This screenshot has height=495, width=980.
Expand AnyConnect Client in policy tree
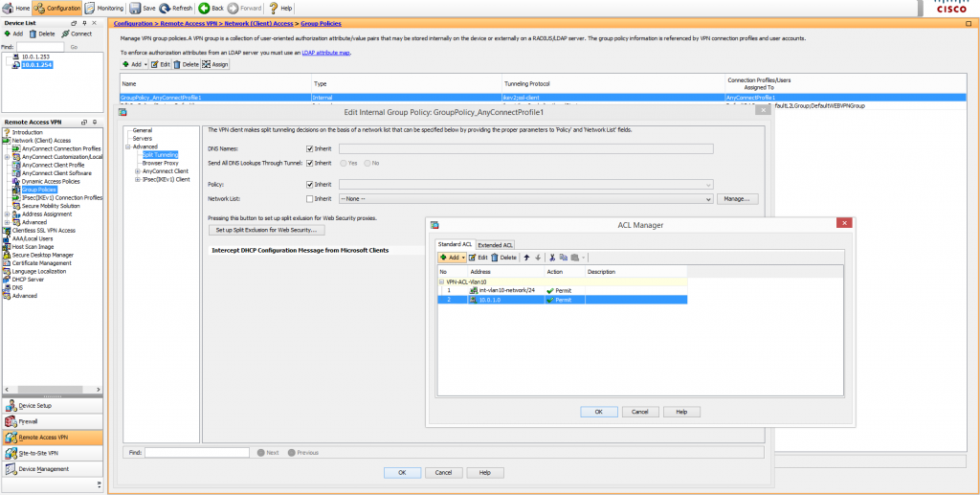(137, 171)
